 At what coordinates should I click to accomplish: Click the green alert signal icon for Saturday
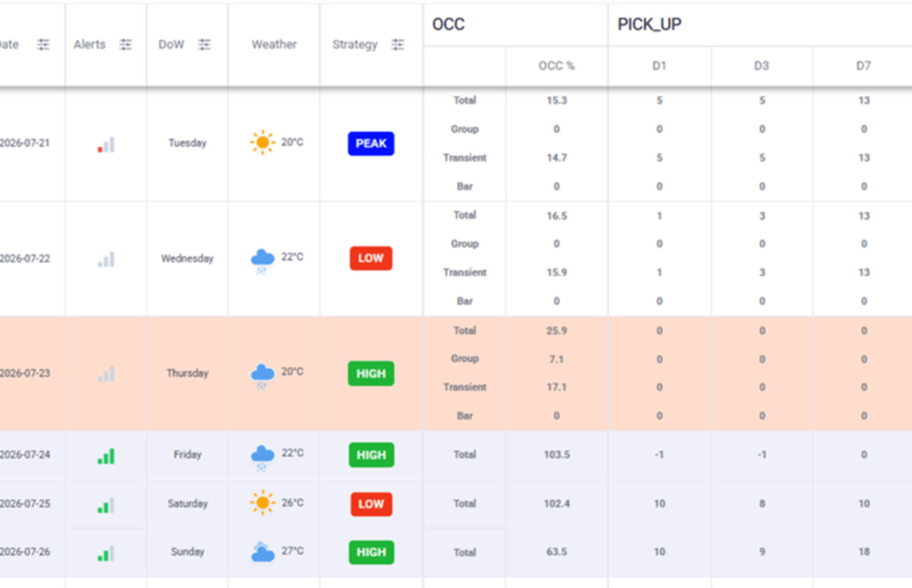click(x=106, y=505)
